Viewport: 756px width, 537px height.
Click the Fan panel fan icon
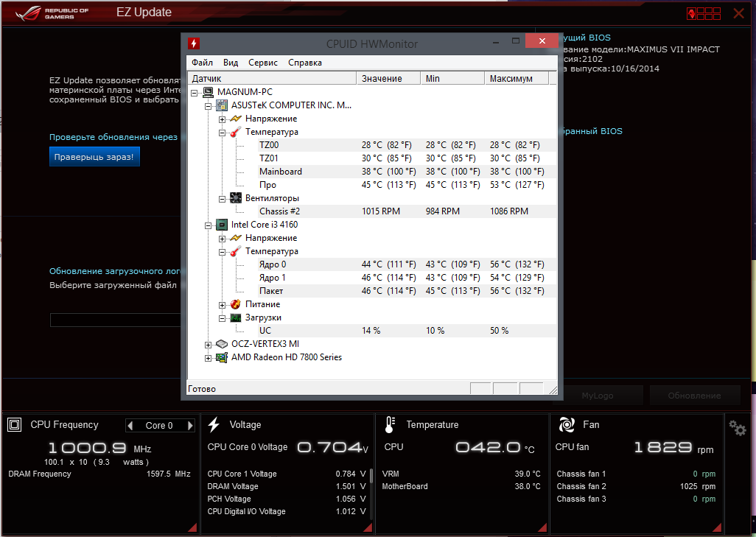(567, 425)
